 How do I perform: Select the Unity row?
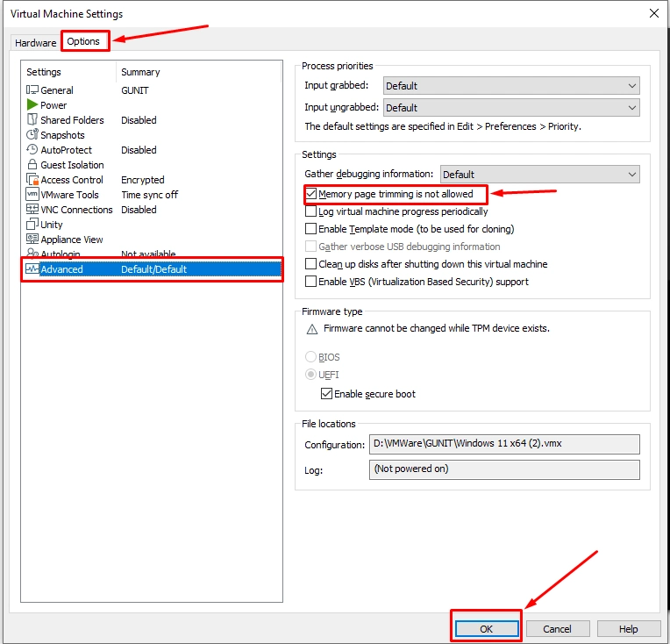152,225
